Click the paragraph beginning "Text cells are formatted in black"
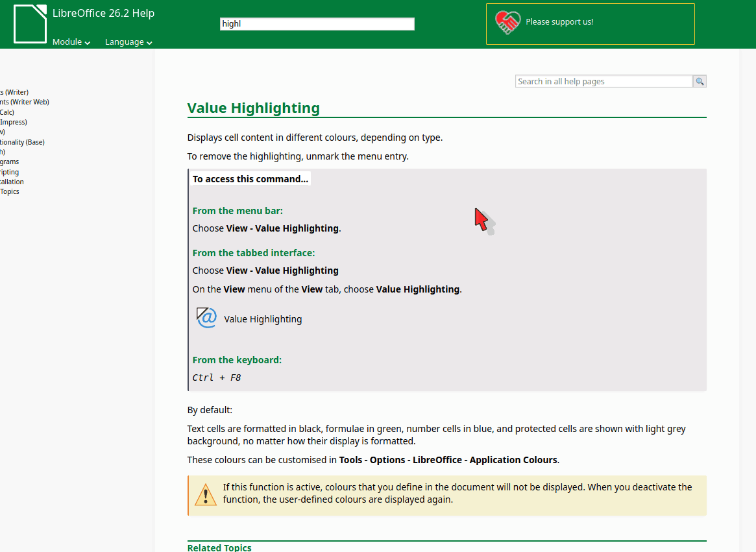 pyautogui.click(x=436, y=435)
